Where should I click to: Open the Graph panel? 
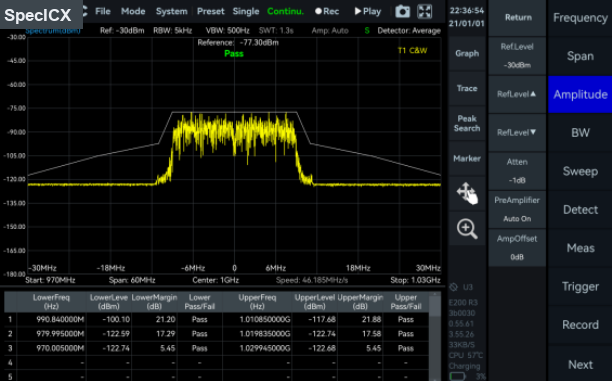tap(467, 53)
